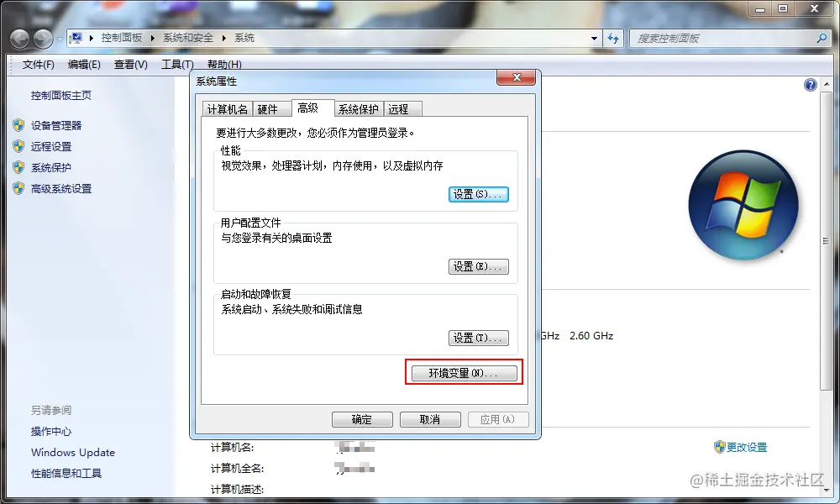Image resolution: width=840 pixels, height=504 pixels.
Task: Open the Windows Update link in sidebar
Action: pyautogui.click(x=72, y=452)
